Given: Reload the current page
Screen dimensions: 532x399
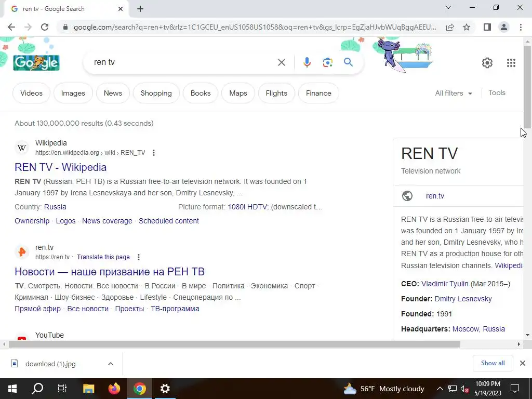Looking at the screenshot, I should coord(45,27).
